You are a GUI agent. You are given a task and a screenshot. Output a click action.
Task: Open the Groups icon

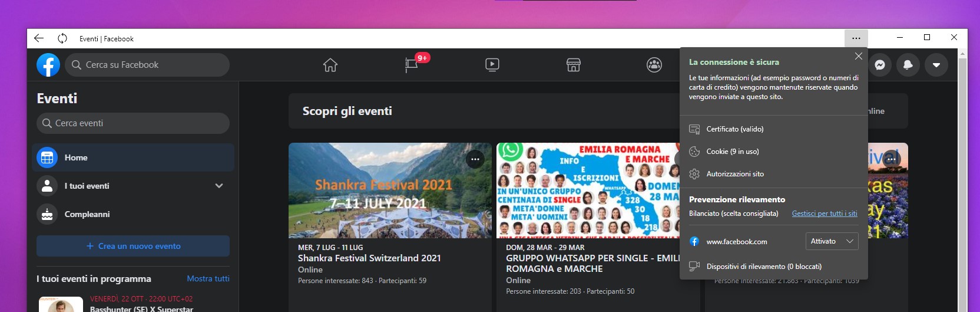tap(654, 65)
